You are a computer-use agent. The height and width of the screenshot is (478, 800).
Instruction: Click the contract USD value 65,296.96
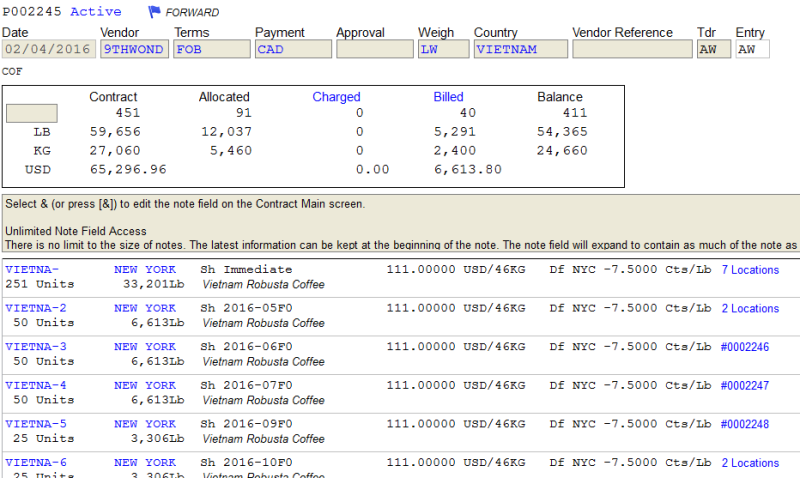tap(128, 169)
